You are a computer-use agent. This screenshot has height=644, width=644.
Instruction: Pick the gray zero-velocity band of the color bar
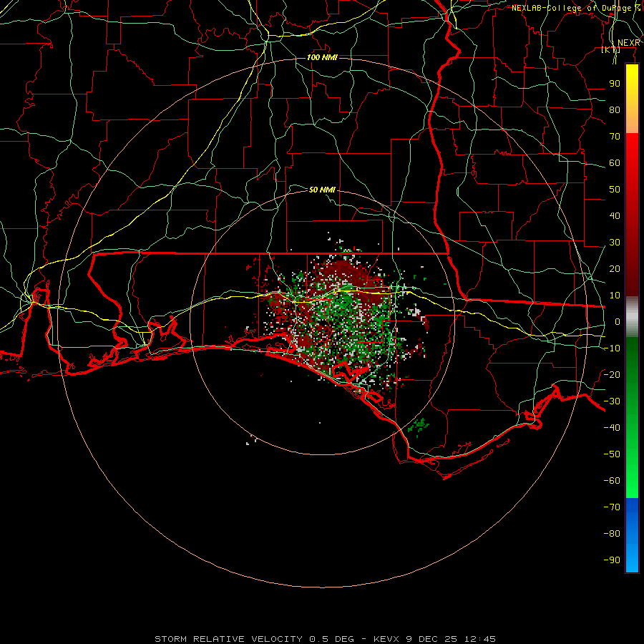click(x=632, y=317)
